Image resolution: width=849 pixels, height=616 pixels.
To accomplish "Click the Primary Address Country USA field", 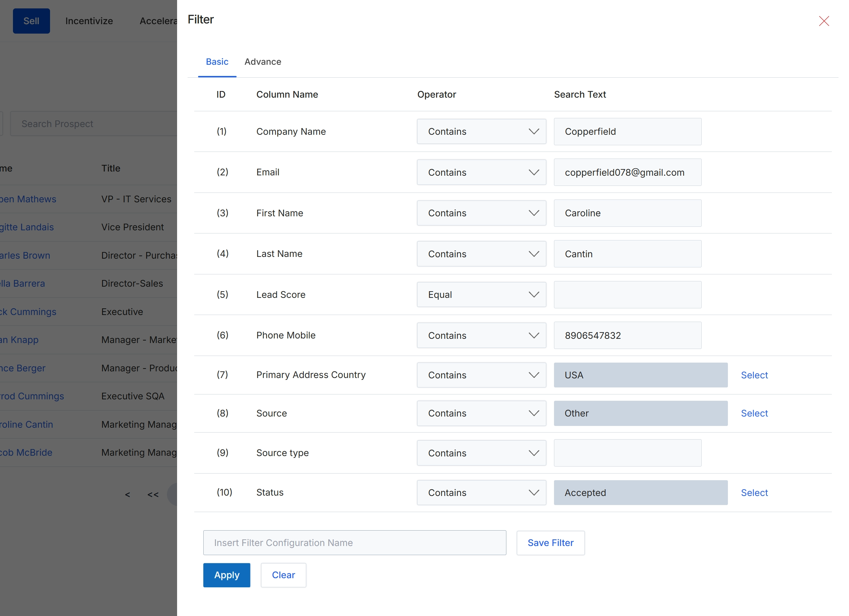I will (641, 375).
